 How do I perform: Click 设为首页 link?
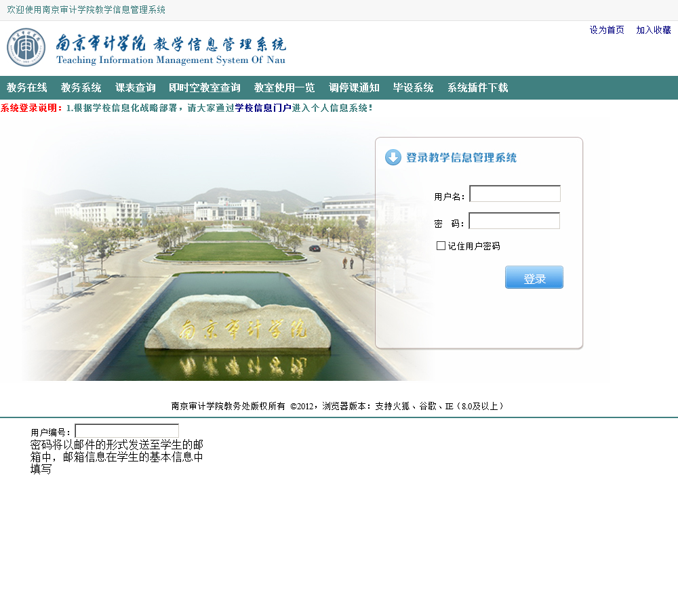click(x=607, y=30)
